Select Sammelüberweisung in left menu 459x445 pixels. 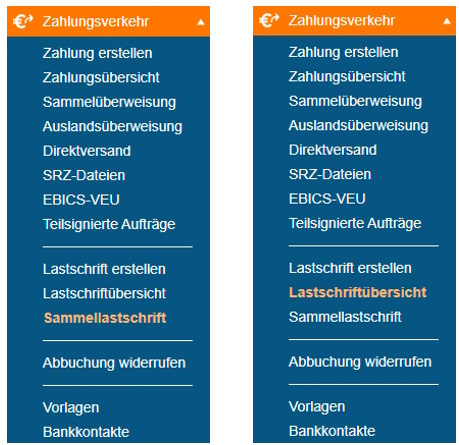[109, 102]
